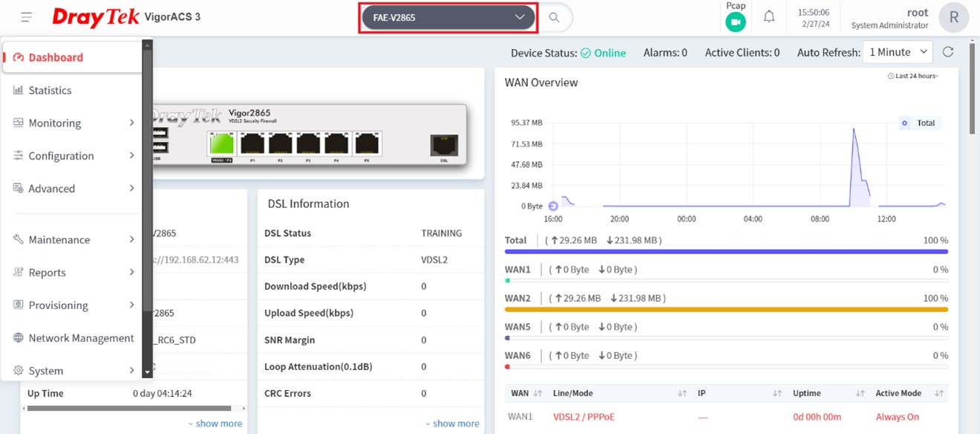Expand the Configuration submenu chevron
Viewport: 980px width, 434px height.
[x=131, y=155]
